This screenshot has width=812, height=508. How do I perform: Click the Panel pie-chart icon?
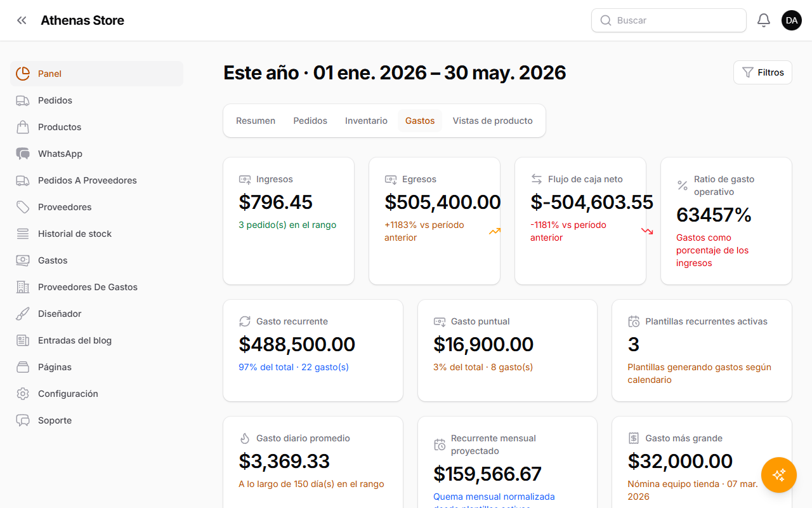point(23,74)
